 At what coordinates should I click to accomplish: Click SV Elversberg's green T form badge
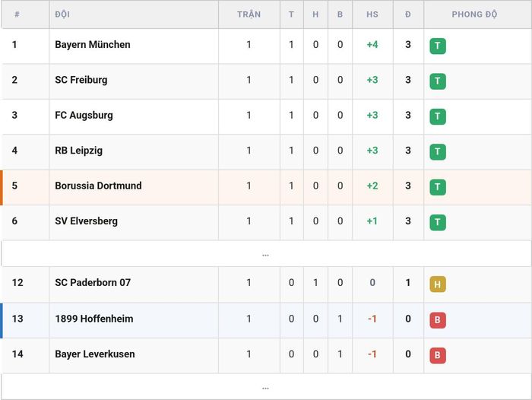point(438,222)
